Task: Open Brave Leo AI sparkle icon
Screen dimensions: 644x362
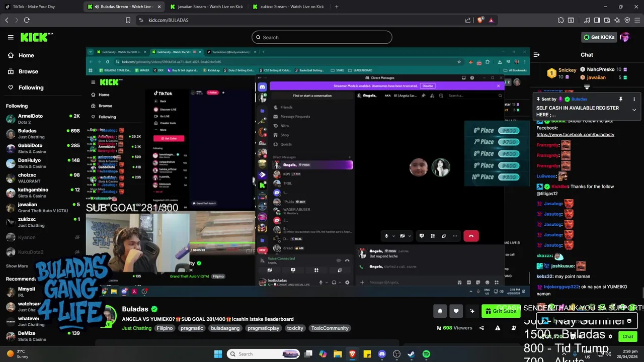Action: tap(617, 20)
